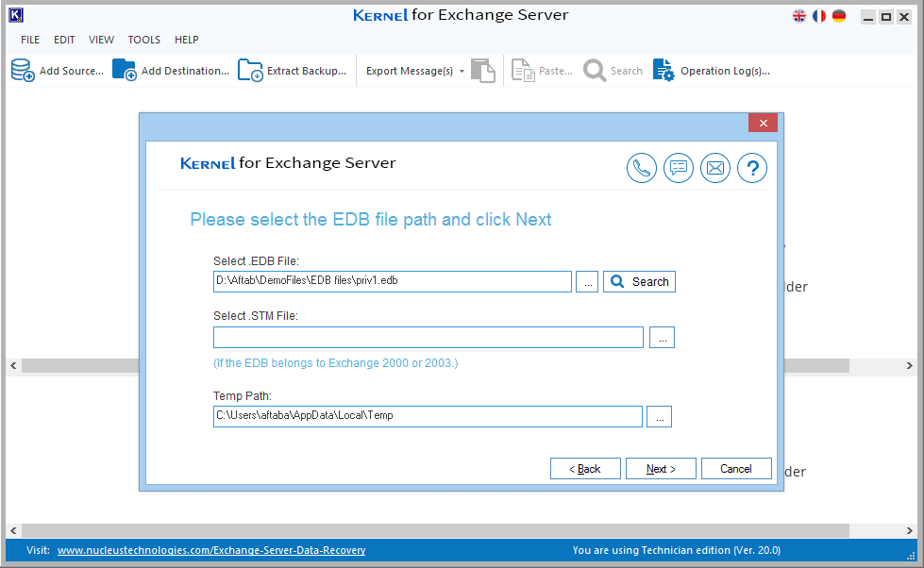The height and width of the screenshot is (568, 924).
Task: Browse for the Temp Path folder
Action: [x=660, y=417]
